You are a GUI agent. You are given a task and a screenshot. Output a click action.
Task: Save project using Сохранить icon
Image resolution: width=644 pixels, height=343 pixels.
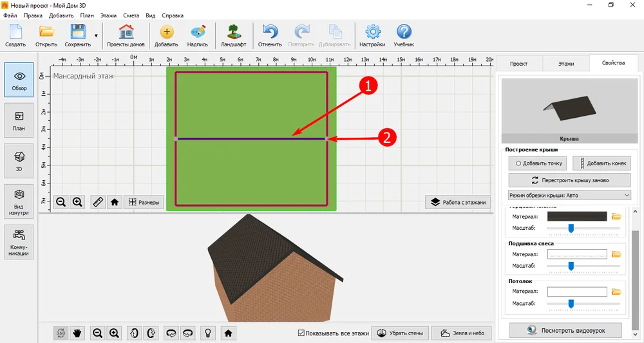[78, 35]
